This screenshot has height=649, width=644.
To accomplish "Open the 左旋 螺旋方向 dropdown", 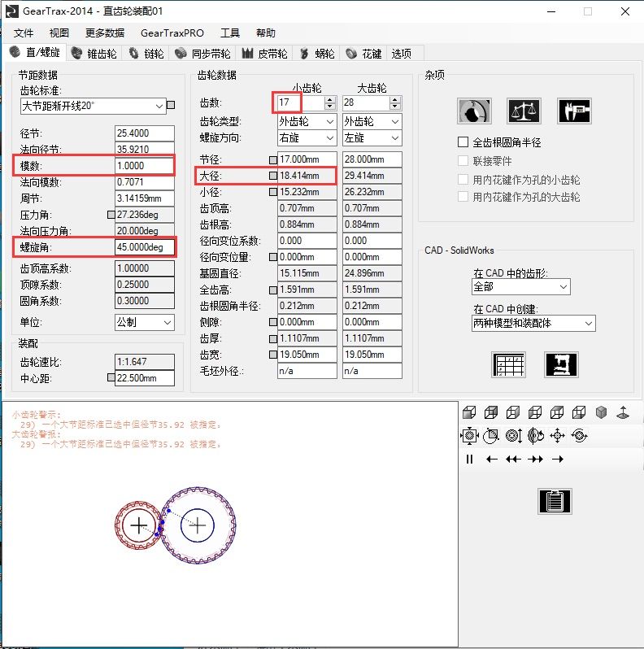I will click(x=372, y=137).
